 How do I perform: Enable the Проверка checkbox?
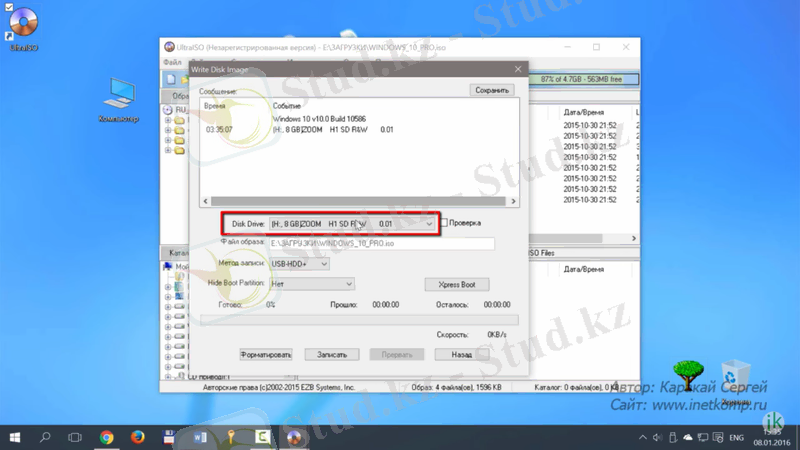[444, 223]
